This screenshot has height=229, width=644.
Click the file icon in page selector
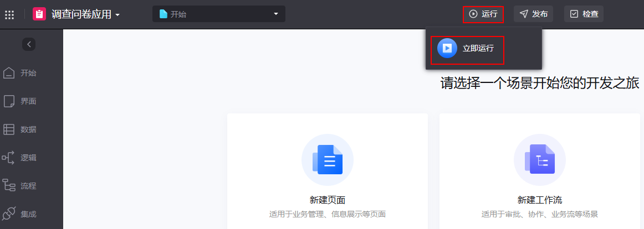coord(163,14)
